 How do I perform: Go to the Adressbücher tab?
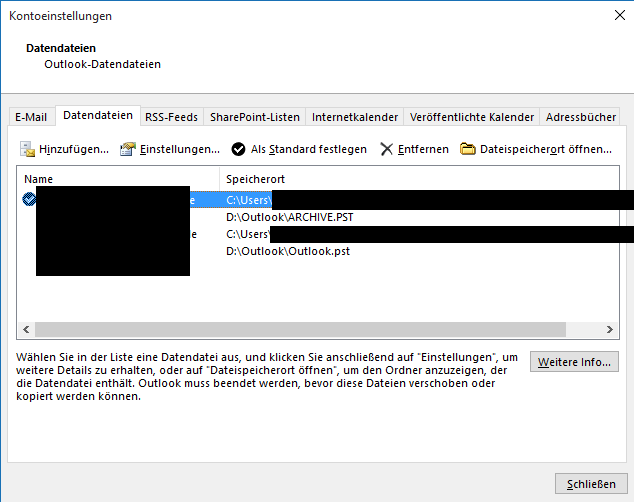tap(581, 117)
